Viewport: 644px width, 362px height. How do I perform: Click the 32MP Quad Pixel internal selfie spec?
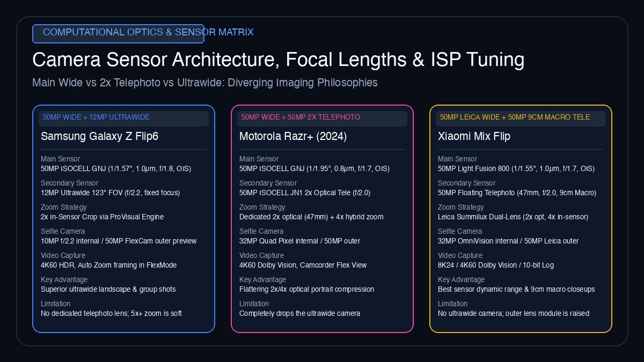coord(299,241)
